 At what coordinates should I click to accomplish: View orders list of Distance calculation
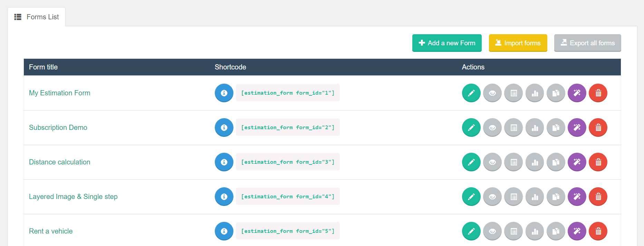(513, 162)
